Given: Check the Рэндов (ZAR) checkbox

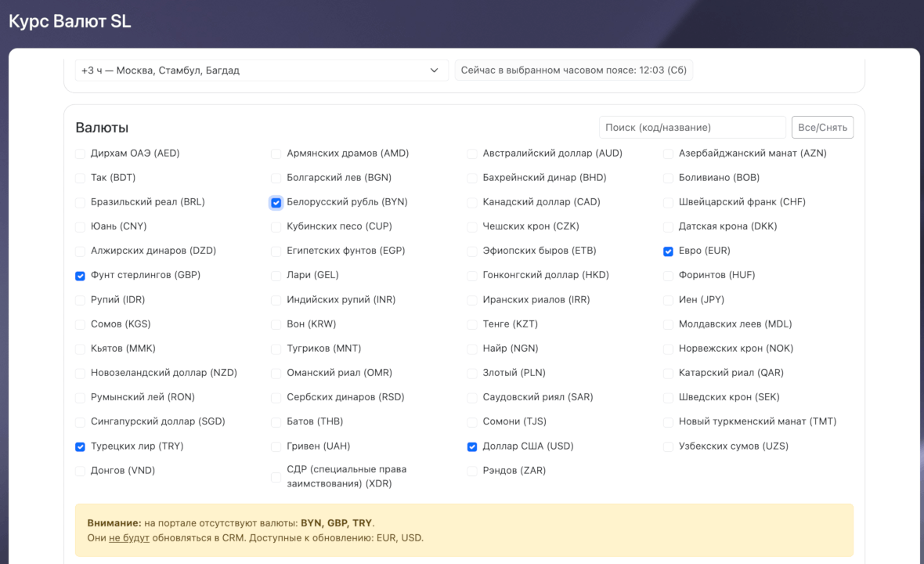Looking at the screenshot, I should [x=472, y=471].
